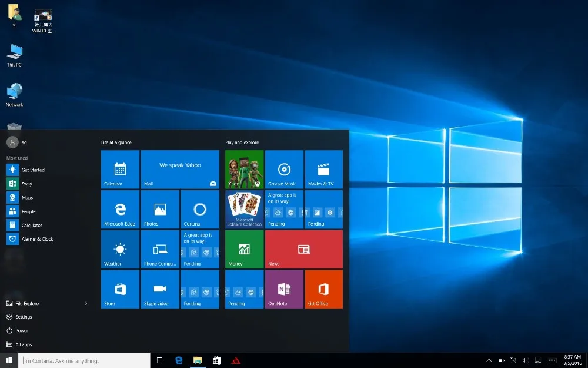Launch Sway from Most used list
This screenshot has width=588, height=368.
coord(47,184)
